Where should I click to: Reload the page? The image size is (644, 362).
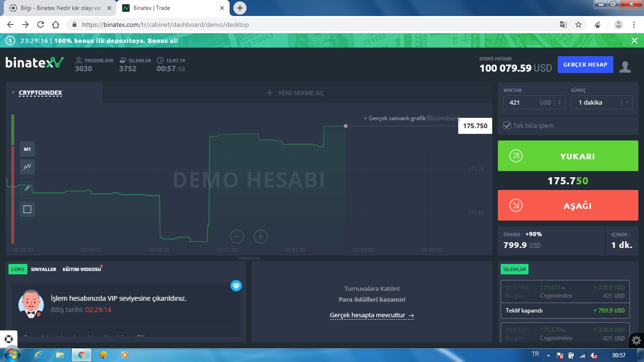pyautogui.click(x=41, y=25)
